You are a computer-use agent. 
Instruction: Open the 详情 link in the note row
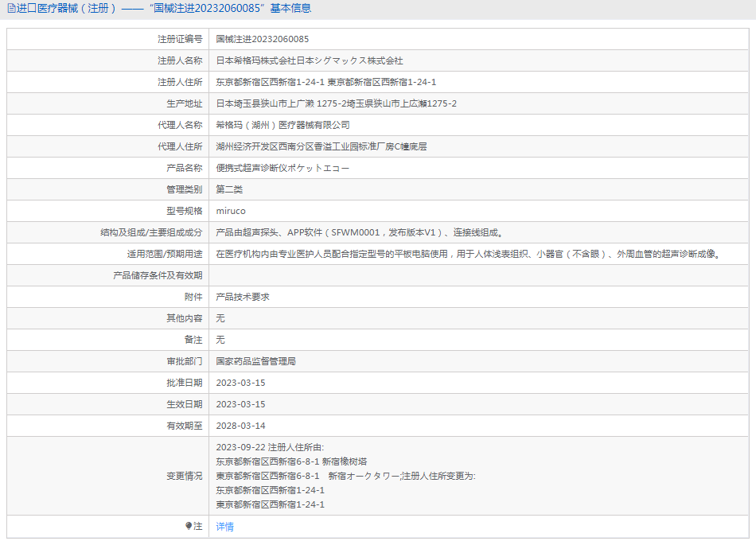click(224, 527)
